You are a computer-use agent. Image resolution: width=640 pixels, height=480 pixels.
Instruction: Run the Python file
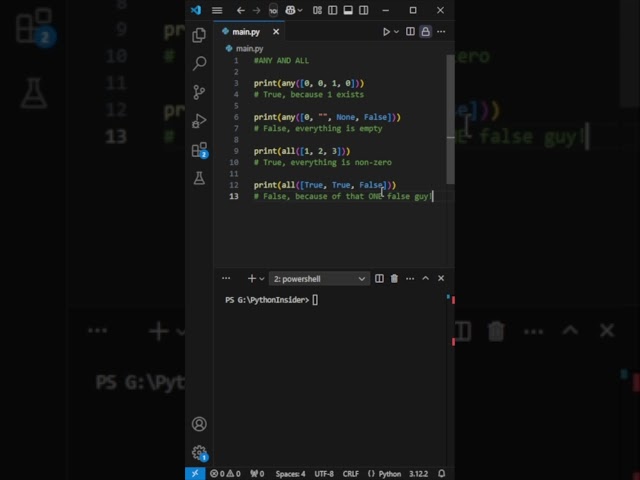[x=386, y=32]
